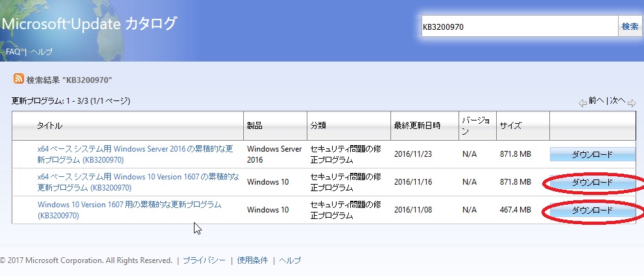Click the next page arrow icon
The image size is (644, 276).
[632, 104]
